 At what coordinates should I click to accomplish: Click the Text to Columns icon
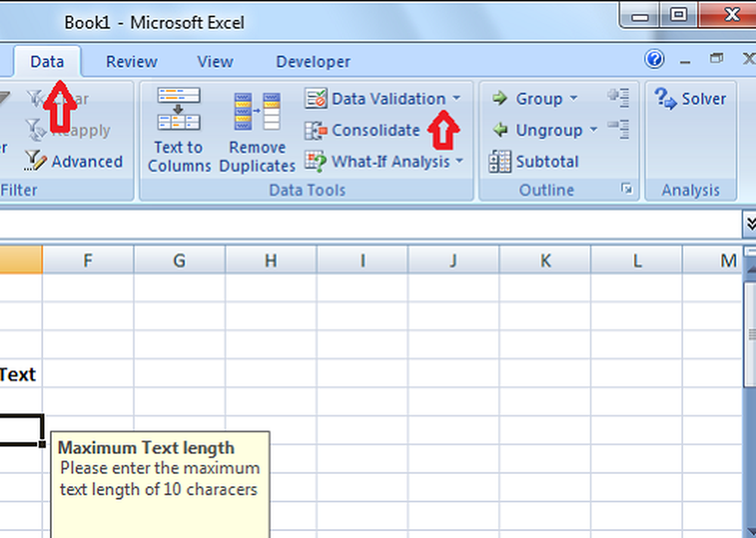pos(178,109)
